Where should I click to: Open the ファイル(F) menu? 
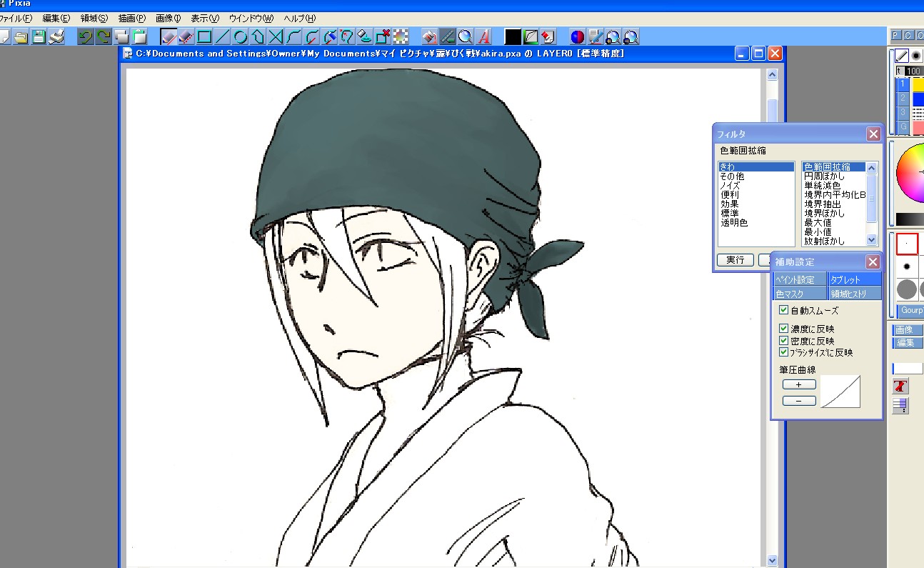[x=16, y=18]
